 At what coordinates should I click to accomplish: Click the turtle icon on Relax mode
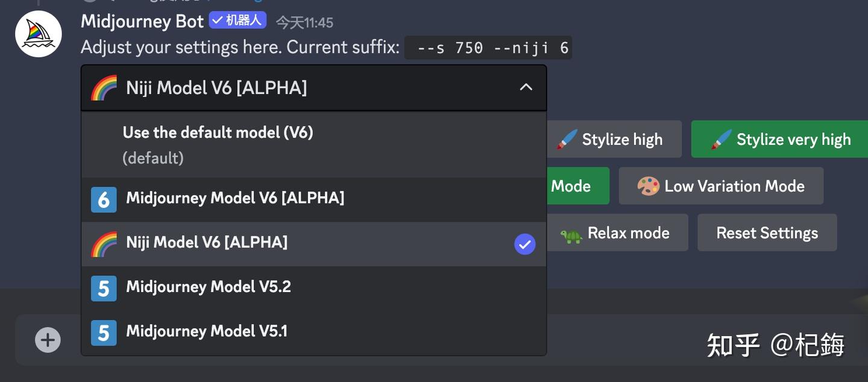click(571, 234)
